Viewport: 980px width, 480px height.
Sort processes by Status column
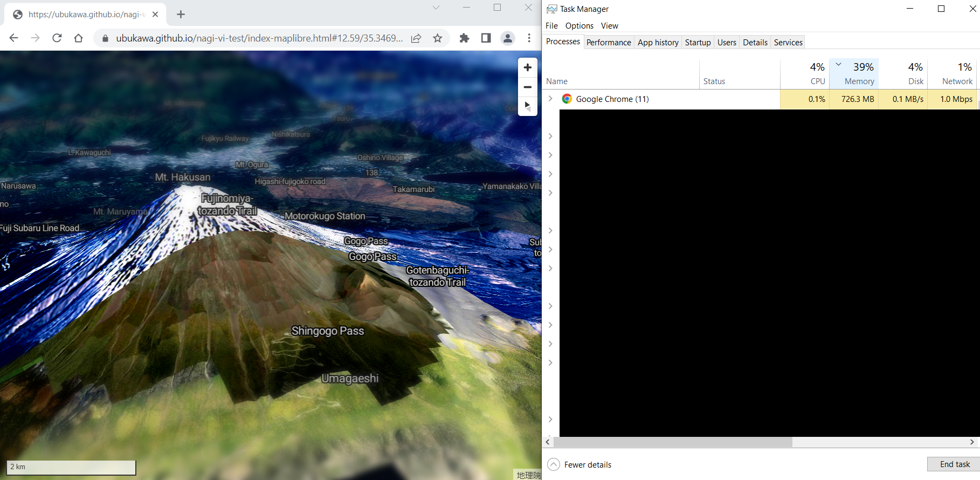tap(740, 74)
